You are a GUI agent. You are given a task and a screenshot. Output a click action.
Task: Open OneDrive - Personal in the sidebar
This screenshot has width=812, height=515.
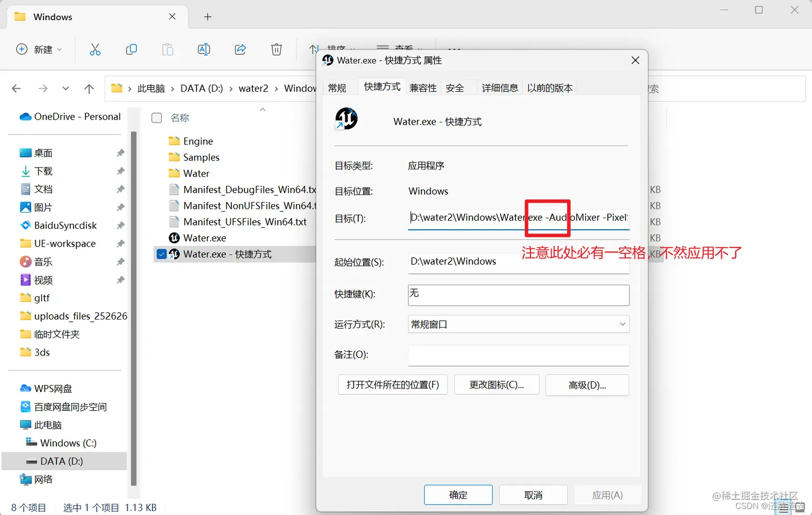click(x=70, y=116)
